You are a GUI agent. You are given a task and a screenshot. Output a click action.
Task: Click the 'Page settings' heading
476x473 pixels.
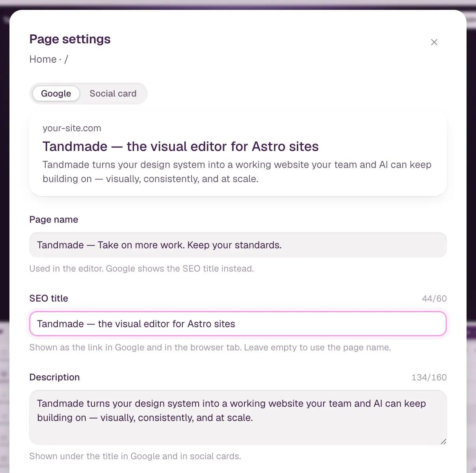pos(70,39)
